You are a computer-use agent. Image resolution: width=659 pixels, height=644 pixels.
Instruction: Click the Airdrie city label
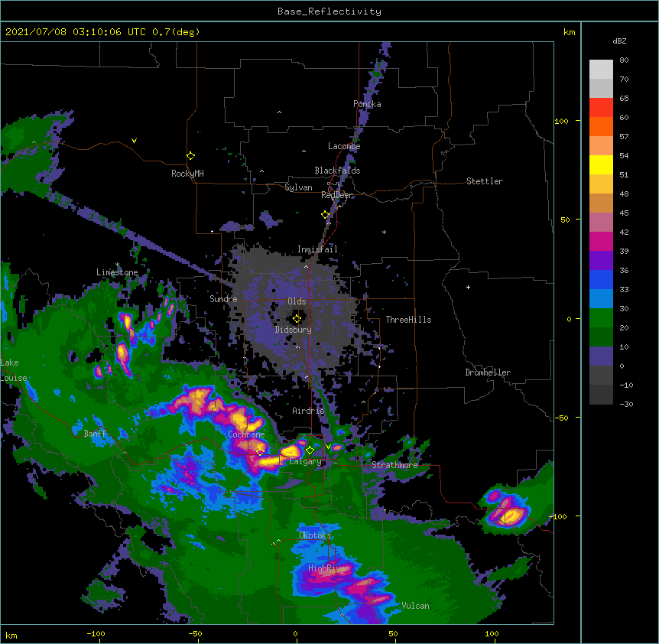[309, 411]
